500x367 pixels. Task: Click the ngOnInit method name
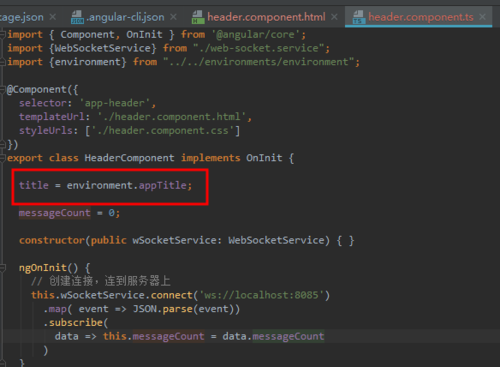[43, 268]
